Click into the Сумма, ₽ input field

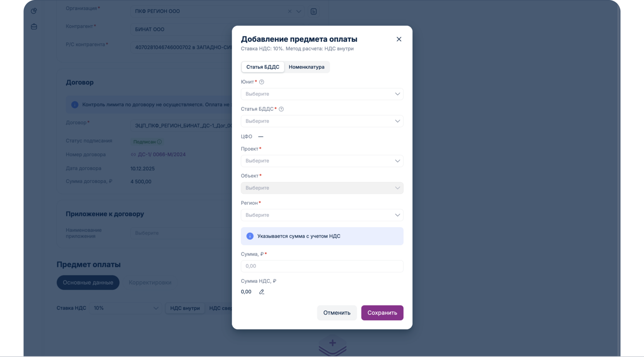[x=322, y=266]
